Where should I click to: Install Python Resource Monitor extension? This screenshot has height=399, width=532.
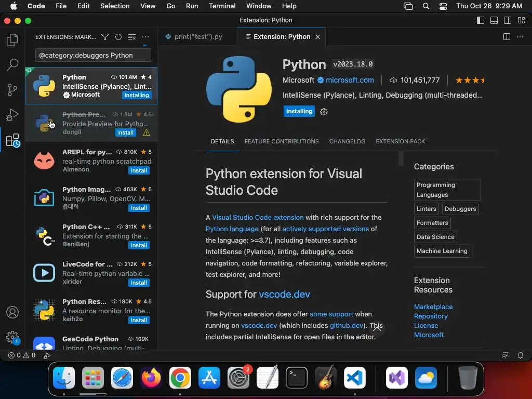point(139,320)
